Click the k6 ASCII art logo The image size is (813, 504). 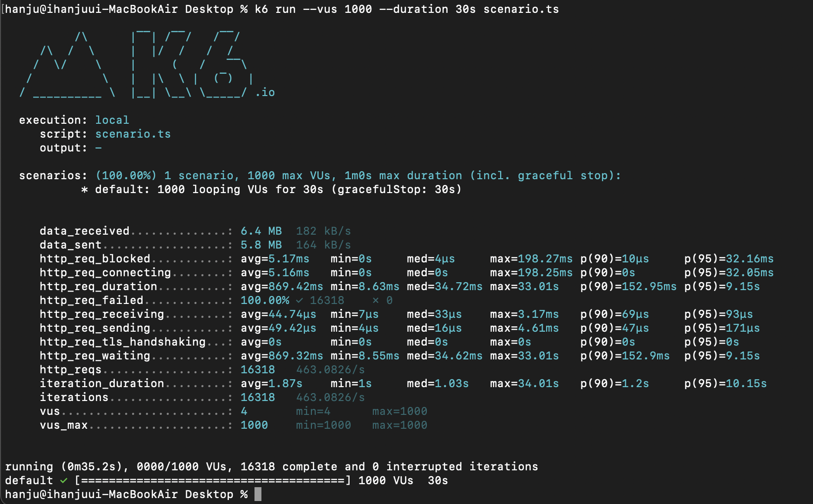point(137,64)
